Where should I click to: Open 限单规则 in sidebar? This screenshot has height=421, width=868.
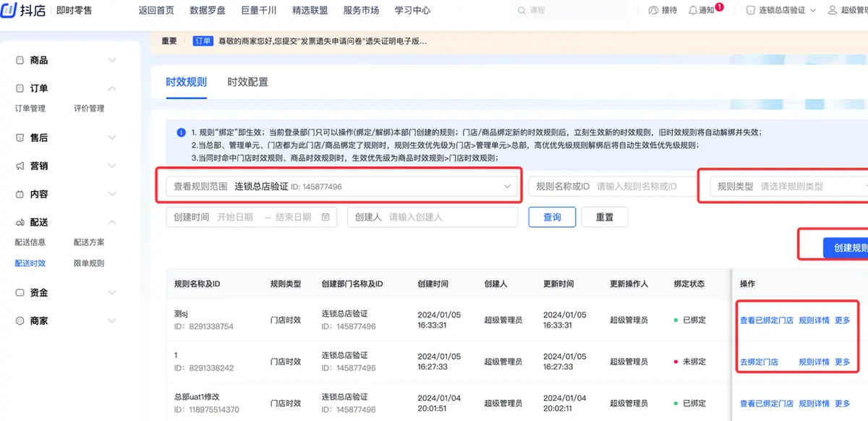[89, 263]
